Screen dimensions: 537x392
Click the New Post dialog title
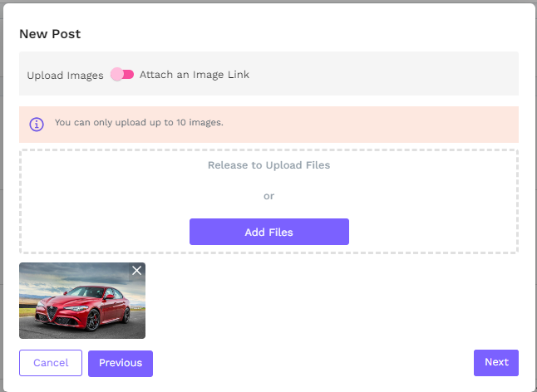[x=50, y=34]
